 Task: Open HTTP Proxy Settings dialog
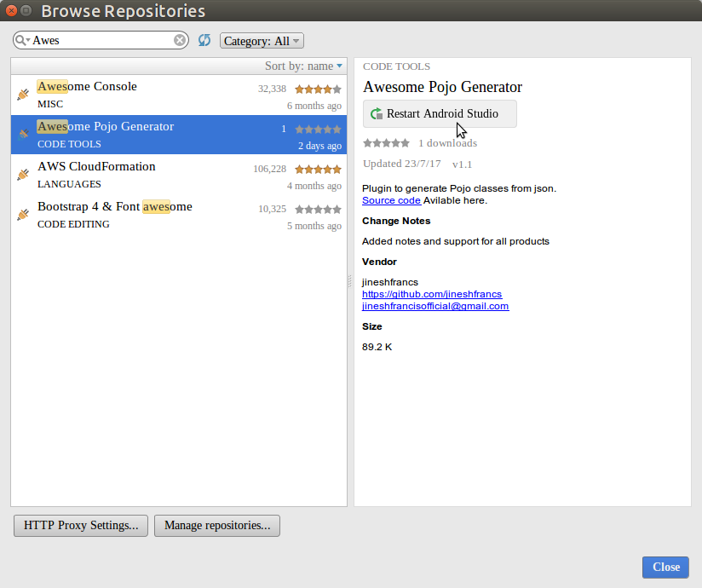(x=81, y=525)
